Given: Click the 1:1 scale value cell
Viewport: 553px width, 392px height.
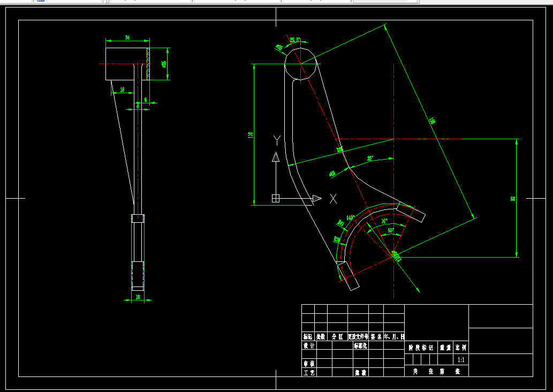Looking at the screenshot, I should point(461,360).
